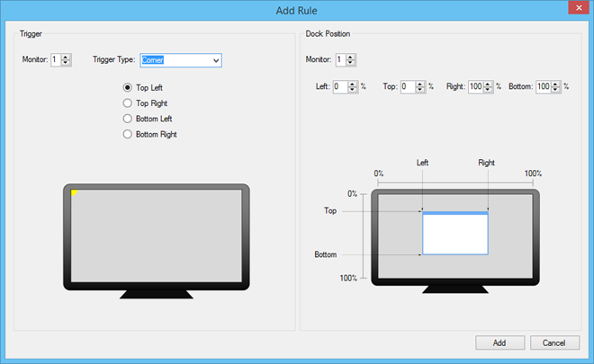Decrease the Top percentage value
Image resolution: width=594 pixels, height=364 pixels.
[x=419, y=90]
